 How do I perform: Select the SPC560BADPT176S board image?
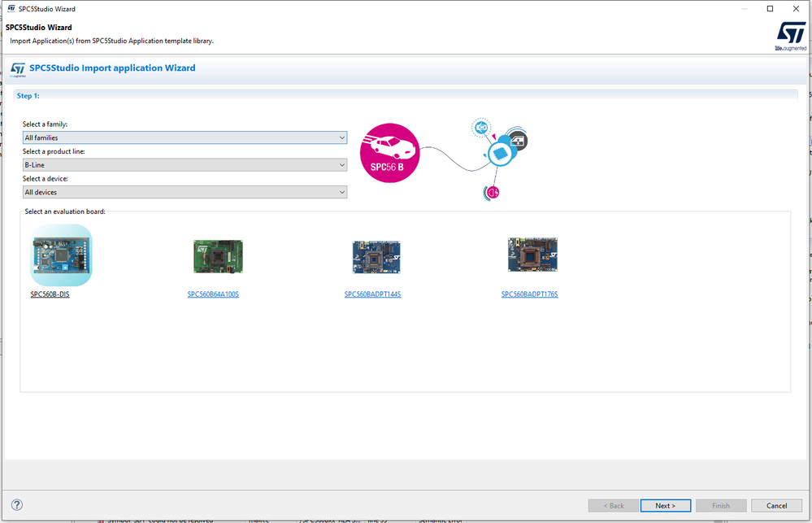pos(532,255)
